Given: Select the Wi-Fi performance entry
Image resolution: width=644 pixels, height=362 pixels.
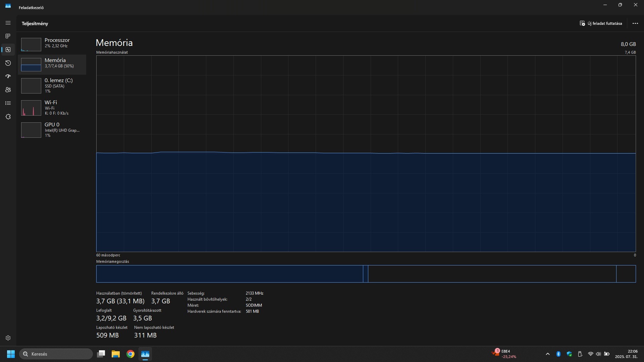Looking at the screenshot, I should point(52,108).
